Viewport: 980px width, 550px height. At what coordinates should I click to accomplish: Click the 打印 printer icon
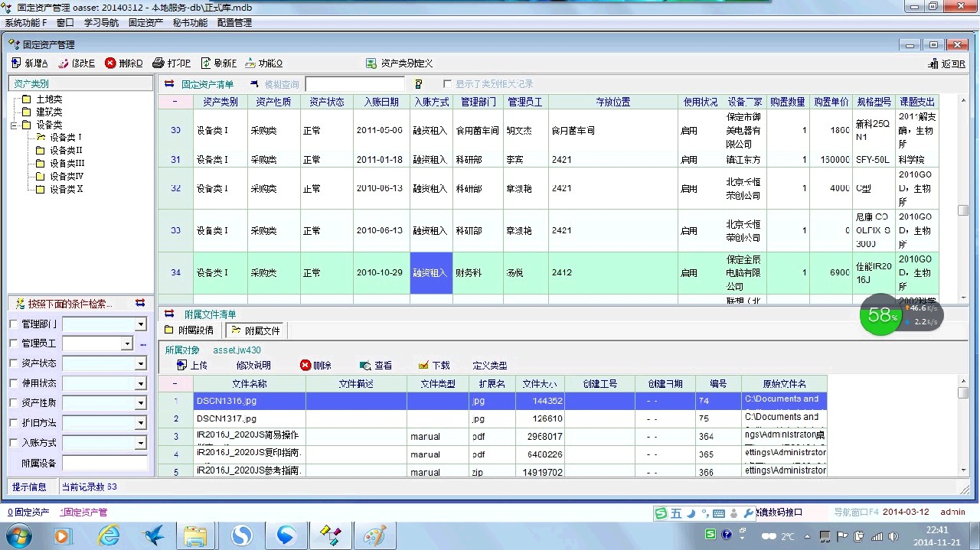point(158,63)
